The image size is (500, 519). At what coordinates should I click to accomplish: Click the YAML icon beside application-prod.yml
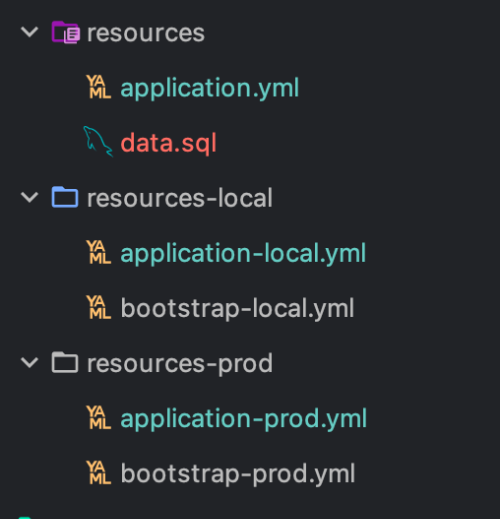(98, 418)
